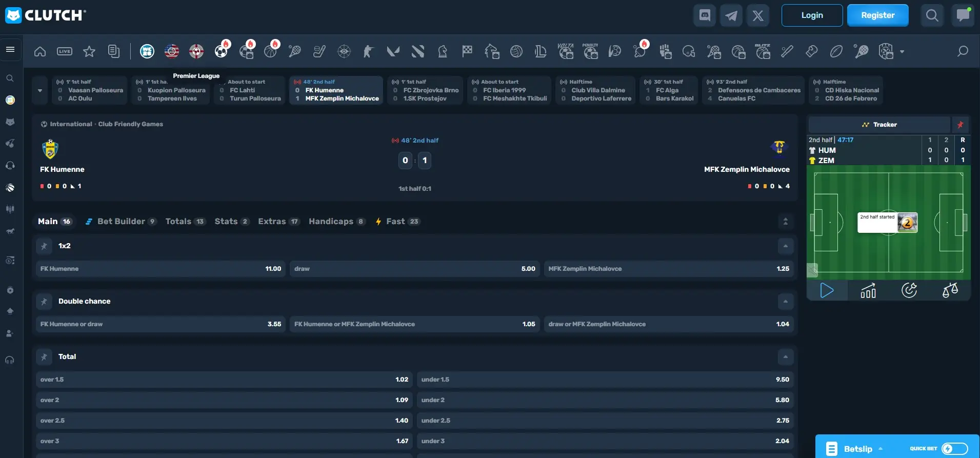Open the Telegram link icon
This screenshot has height=458, width=980.
731,15
